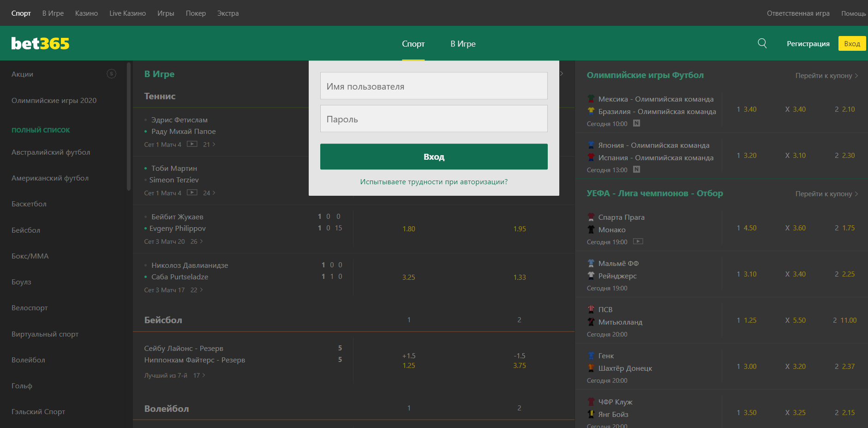868x428 pixels.
Task: Switch to В Игре tab in green header
Action: pos(463,44)
